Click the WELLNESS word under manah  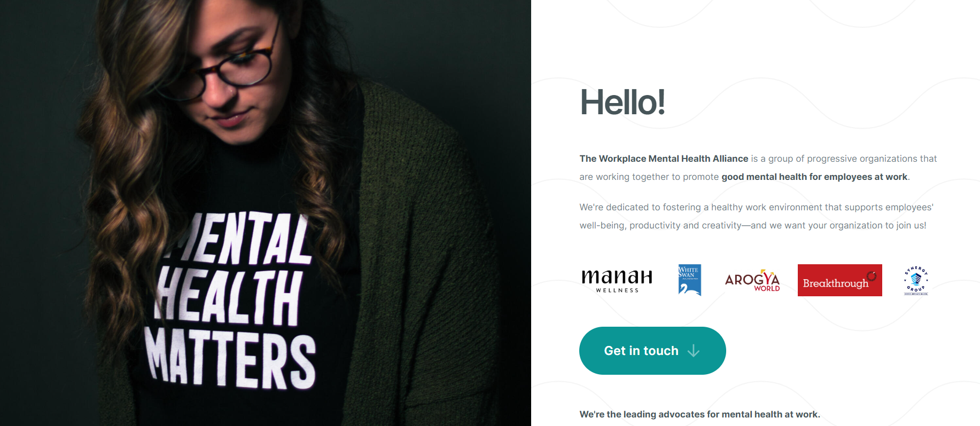click(617, 290)
